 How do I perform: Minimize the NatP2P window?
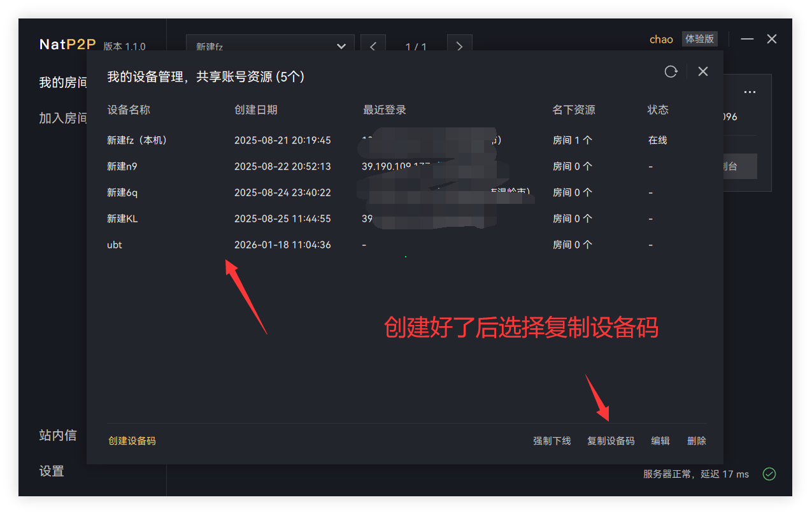(x=747, y=39)
